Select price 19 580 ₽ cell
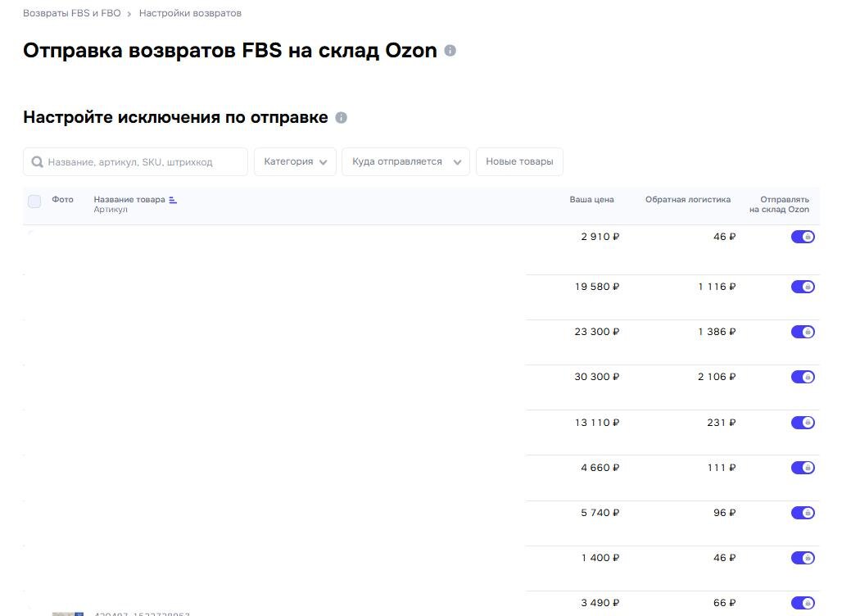This screenshot has width=860, height=616. [x=597, y=287]
